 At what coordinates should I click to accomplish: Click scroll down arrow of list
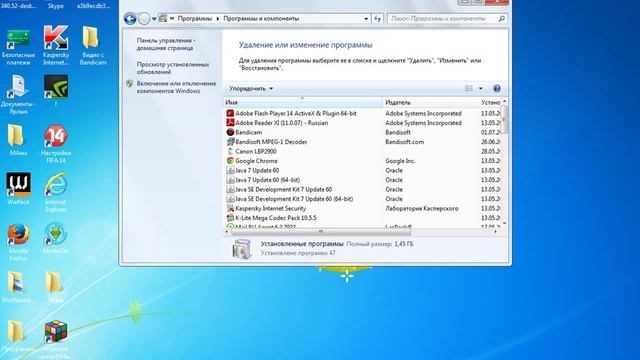[504, 223]
